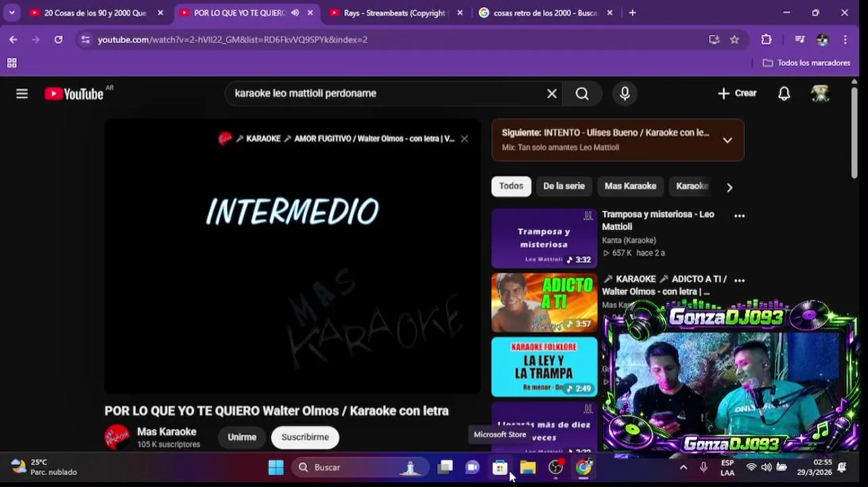Viewport: 868px width, 487px height.
Task: Open Chrome media controls icon
Action: pos(800,40)
